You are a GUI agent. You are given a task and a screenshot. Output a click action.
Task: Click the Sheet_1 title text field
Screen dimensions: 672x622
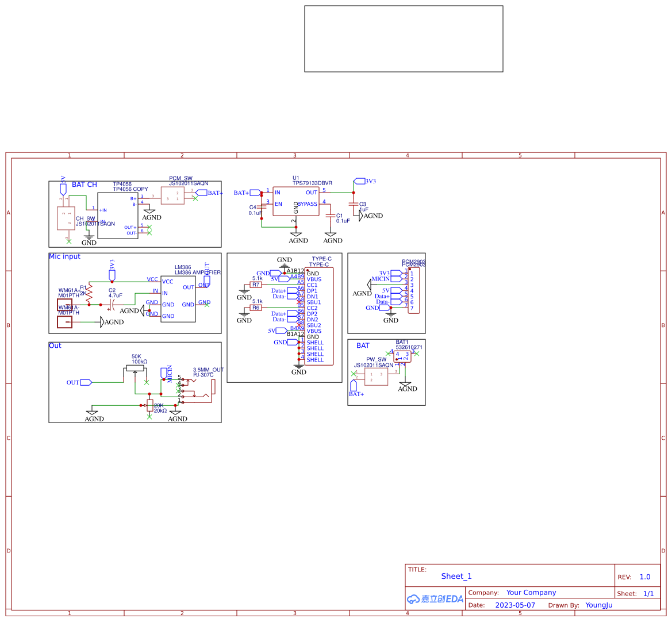(x=456, y=576)
